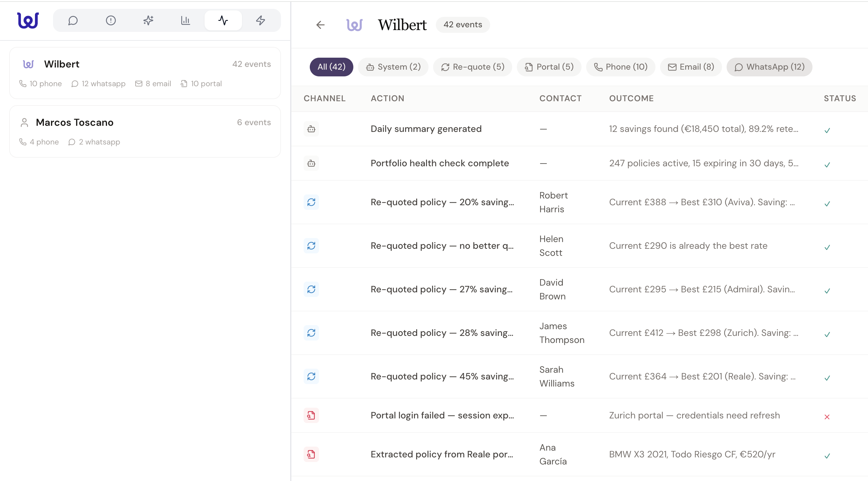This screenshot has height=481, width=868.
Task: Open the alerts icon in the top toolbar
Action: click(110, 20)
